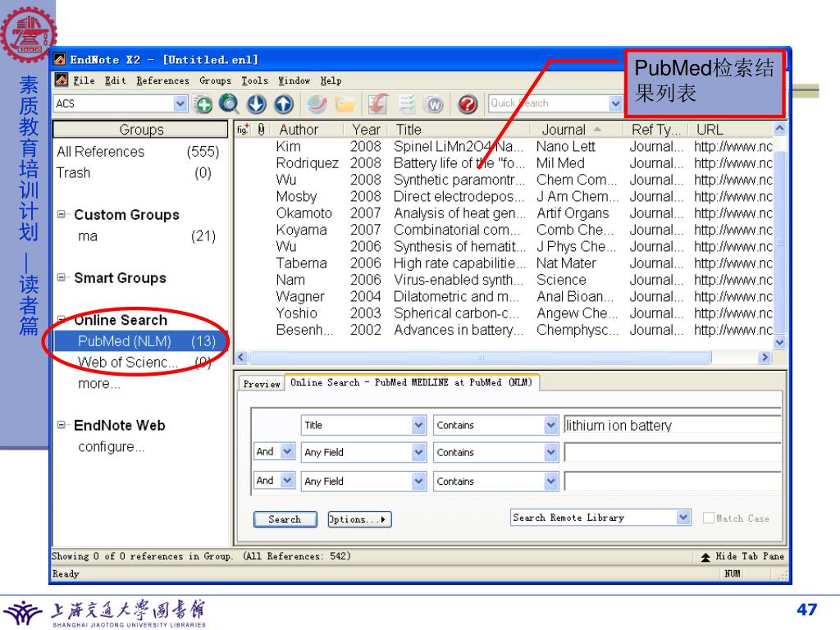Select the Online Search PubMed MEDLINE tab

pyautogui.click(x=412, y=382)
